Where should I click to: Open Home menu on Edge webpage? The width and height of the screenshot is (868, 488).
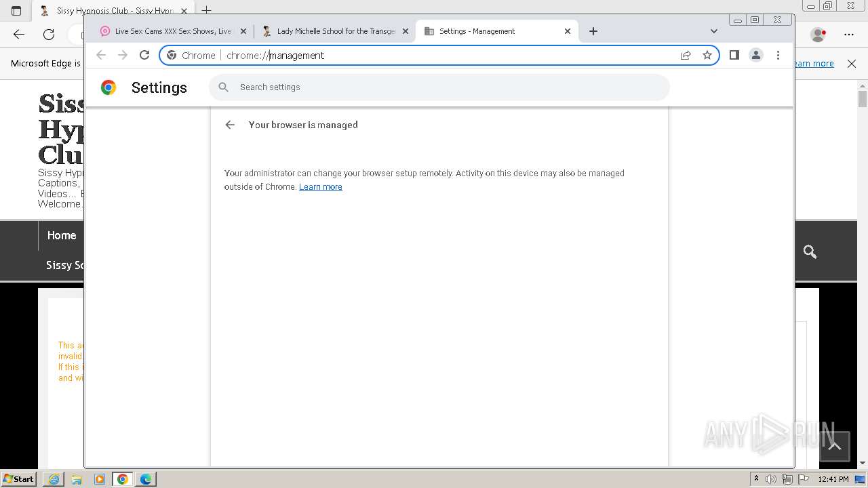(62, 236)
